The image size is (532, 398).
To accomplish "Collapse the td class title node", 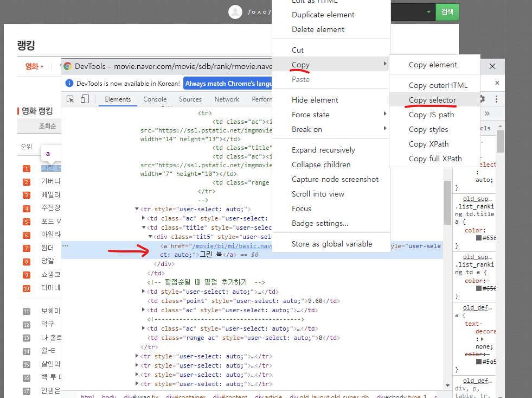I will 144,227.
